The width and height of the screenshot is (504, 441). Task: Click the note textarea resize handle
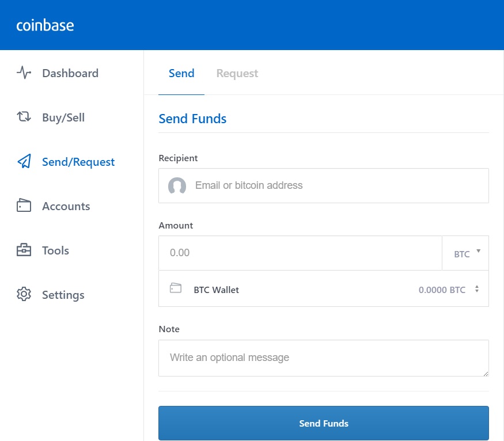(486, 374)
